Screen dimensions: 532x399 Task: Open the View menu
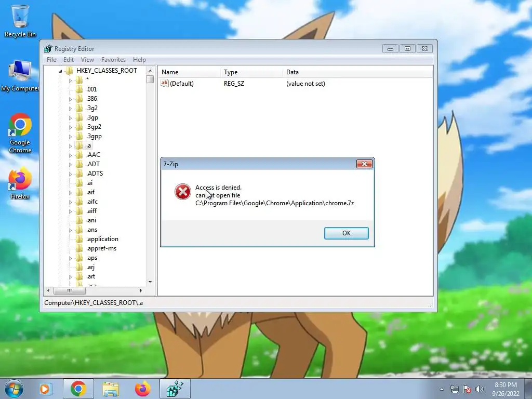(87, 60)
